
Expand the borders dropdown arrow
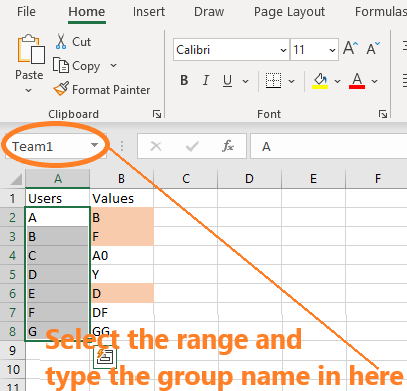pos(291,81)
